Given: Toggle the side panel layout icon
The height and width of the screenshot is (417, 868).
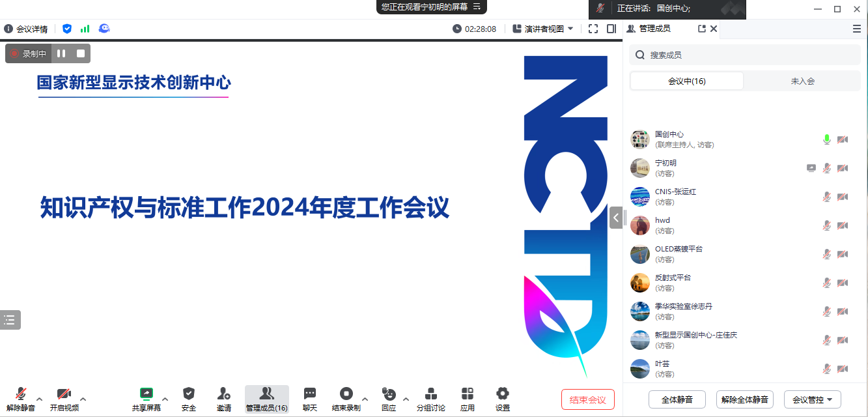Looking at the screenshot, I should 611,29.
